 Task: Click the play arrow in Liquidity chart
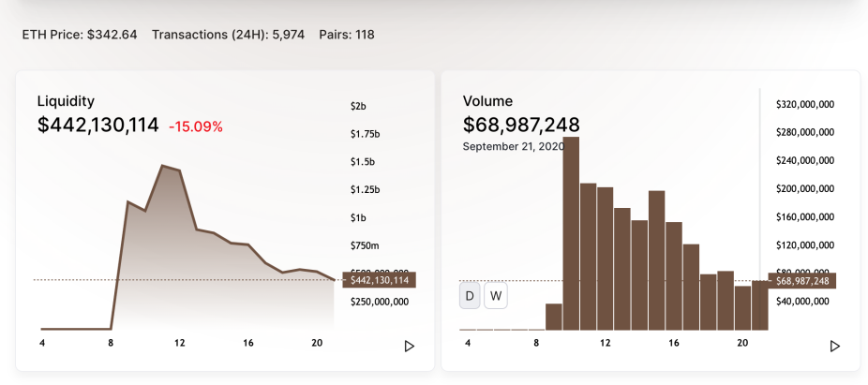click(410, 347)
